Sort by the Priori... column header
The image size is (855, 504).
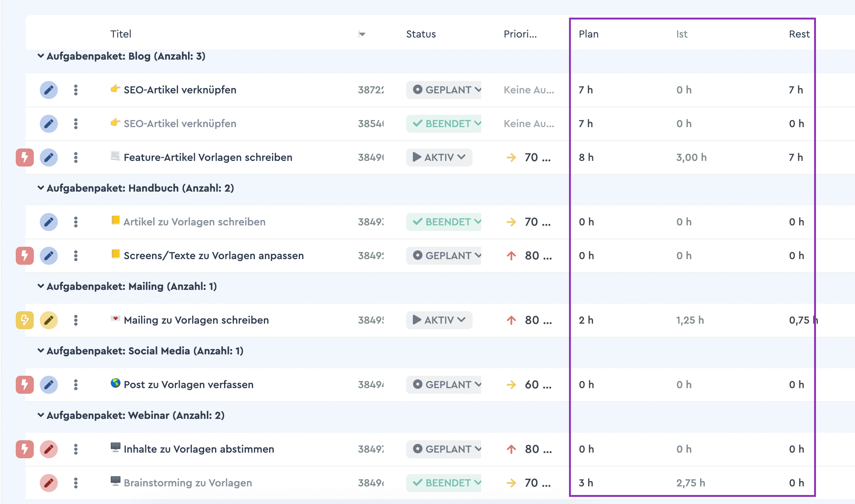[x=520, y=34]
